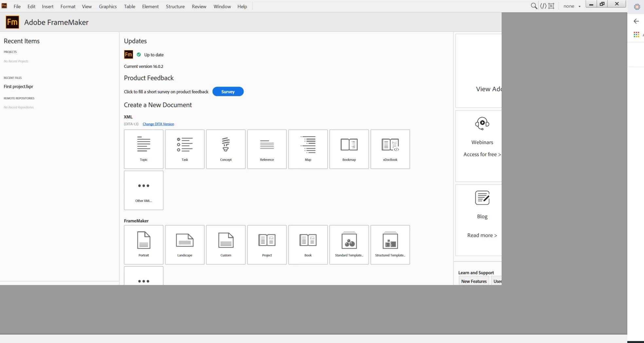The width and height of the screenshot is (644, 343).
Task: Create a new Portrait document
Action: (144, 245)
